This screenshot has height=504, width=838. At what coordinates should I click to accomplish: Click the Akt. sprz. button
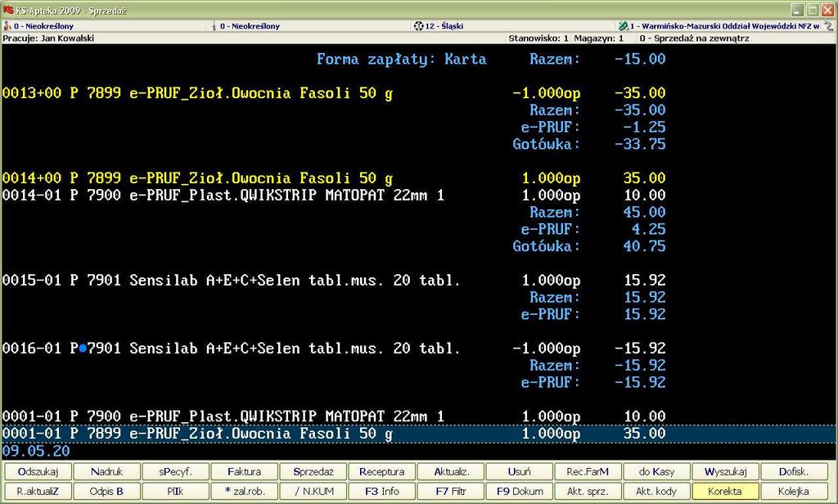coord(588,491)
